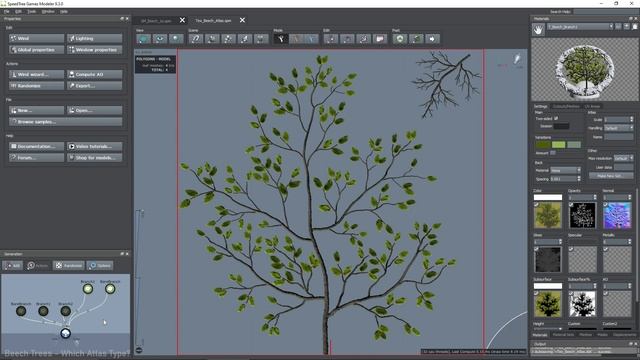The image size is (640, 360).
Task: Click the Season color swatch
Action: 561,126
